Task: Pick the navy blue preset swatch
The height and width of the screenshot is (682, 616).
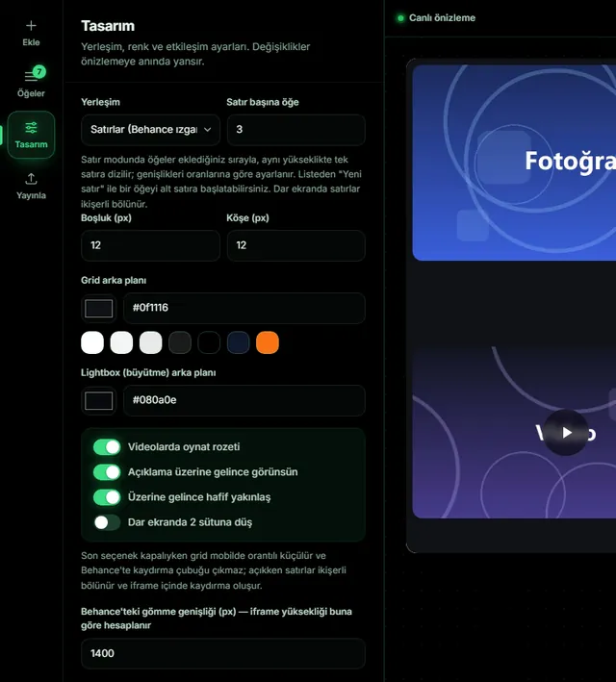Action: coord(238,342)
